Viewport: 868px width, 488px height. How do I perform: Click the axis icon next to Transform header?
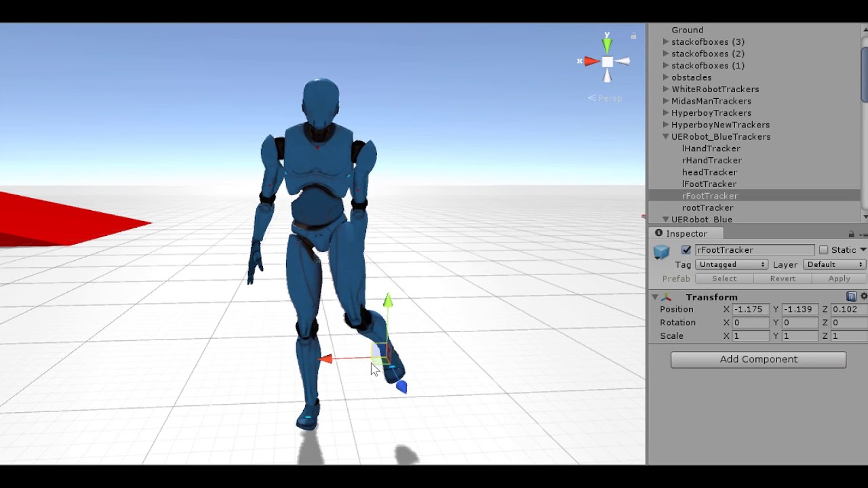point(667,297)
